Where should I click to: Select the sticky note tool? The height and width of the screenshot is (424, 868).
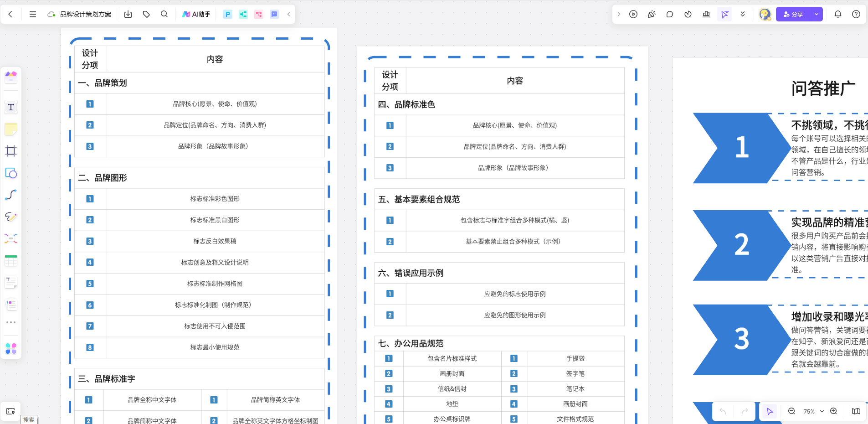[11, 129]
